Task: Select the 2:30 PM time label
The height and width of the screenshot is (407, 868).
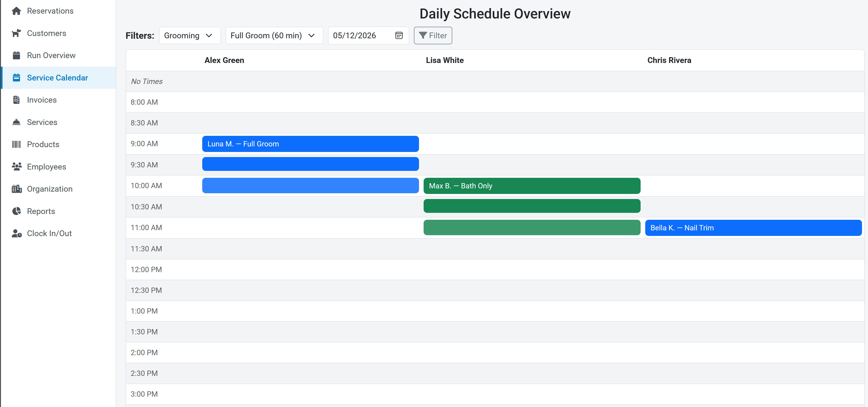Action: click(x=144, y=374)
